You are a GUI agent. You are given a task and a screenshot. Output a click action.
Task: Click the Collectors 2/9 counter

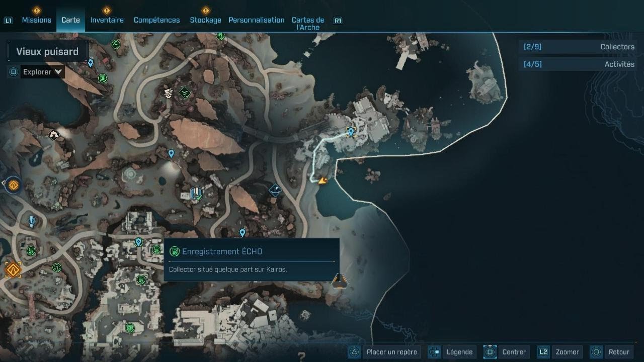pyautogui.click(x=579, y=47)
